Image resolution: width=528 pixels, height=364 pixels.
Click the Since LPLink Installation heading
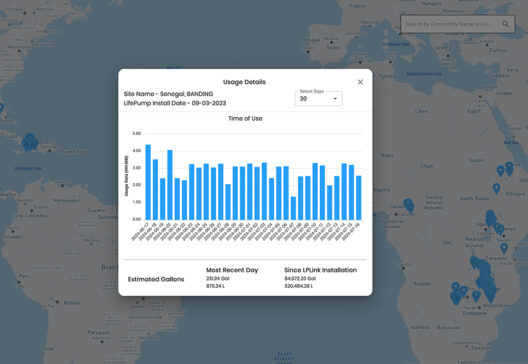(x=321, y=270)
